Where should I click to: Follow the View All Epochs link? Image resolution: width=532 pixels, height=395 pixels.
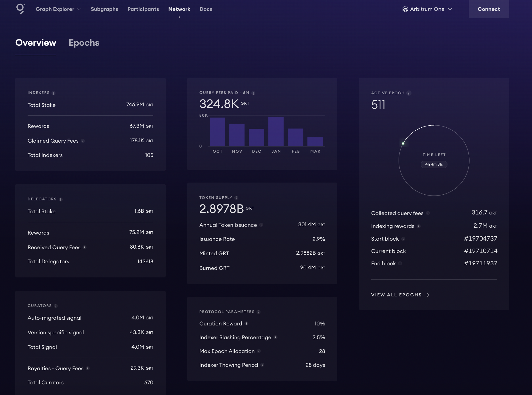[x=400, y=295]
